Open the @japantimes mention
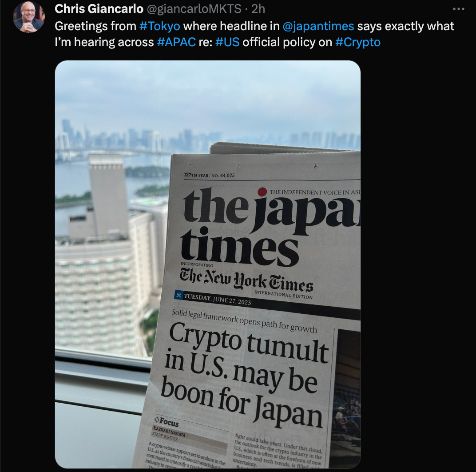 click(x=318, y=26)
